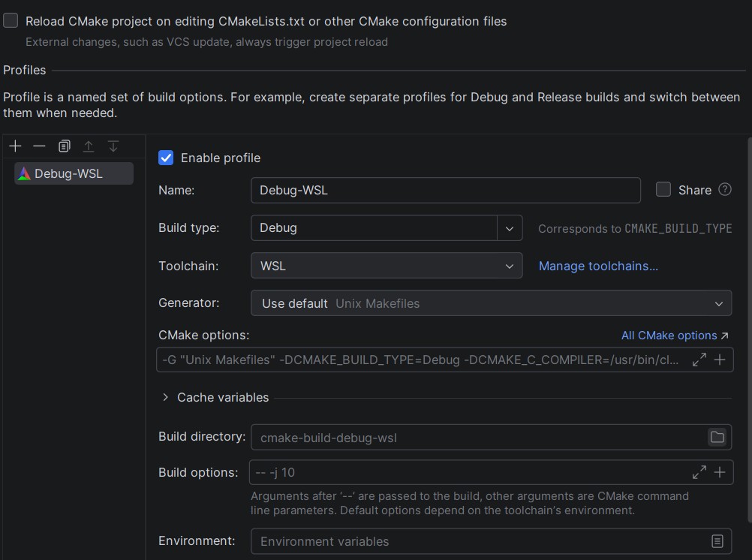Open the All CMake options link
752x560 pixels.
(675, 336)
